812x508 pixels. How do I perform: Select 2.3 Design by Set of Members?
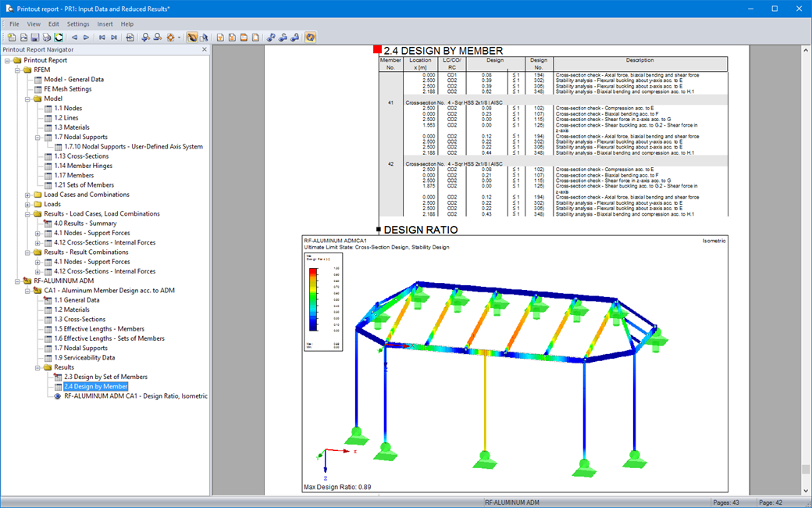(x=105, y=377)
